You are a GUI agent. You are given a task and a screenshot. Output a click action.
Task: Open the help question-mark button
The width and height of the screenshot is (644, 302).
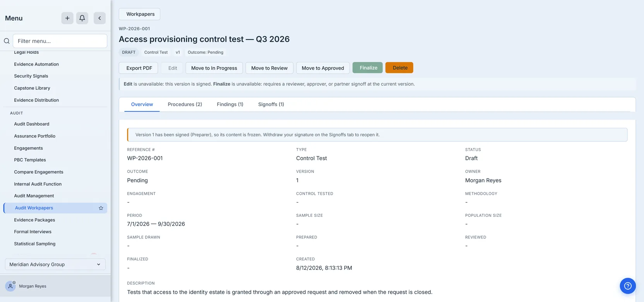pyautogui.click(x=628, y=286)
